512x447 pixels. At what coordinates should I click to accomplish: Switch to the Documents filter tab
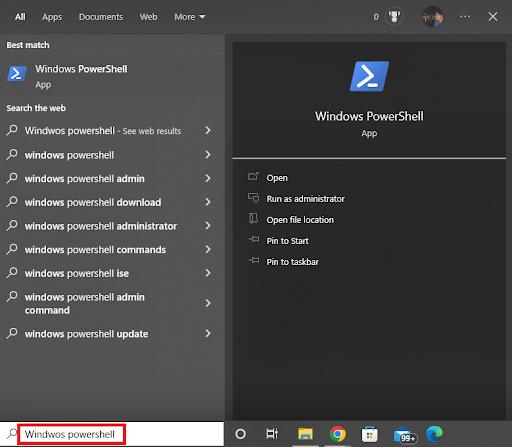[x=101, y=17]
